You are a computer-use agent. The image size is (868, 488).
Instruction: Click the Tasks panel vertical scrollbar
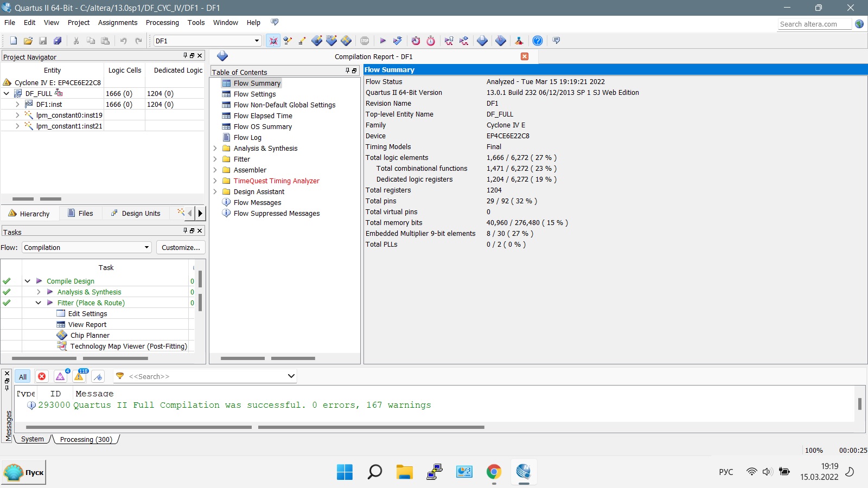(x=200, y=291)
